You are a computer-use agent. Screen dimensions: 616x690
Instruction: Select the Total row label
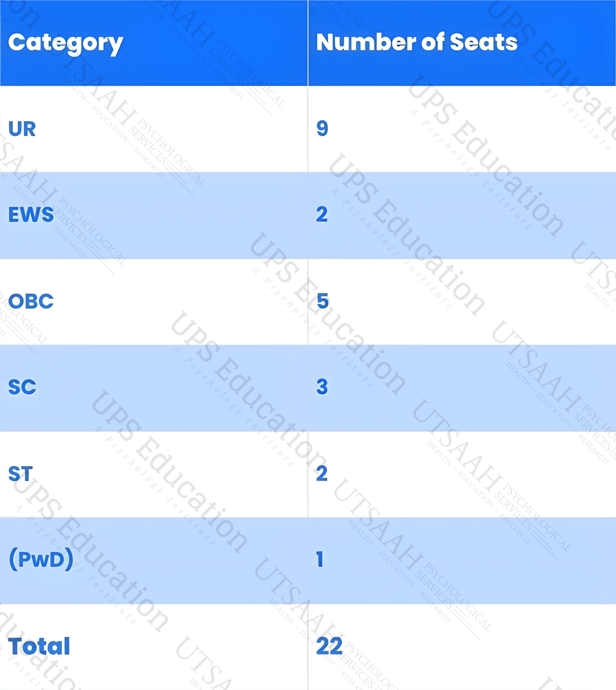point(39,646)
